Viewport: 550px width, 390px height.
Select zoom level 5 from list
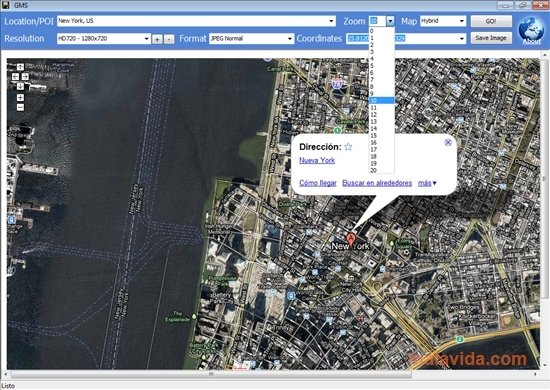point(381,66)
